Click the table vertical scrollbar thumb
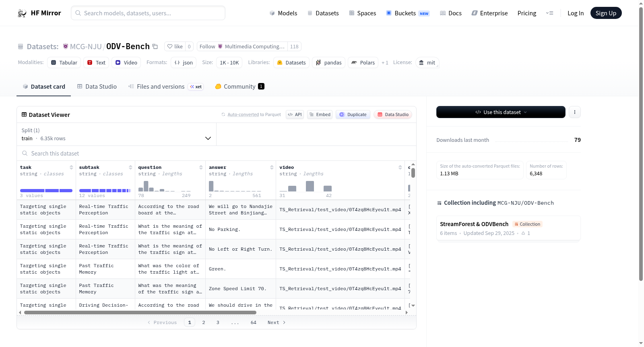 pyautogui.click(x=413, y=173)
